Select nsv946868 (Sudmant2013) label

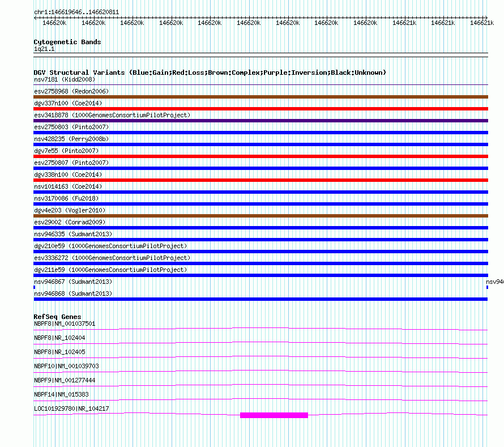73,293
